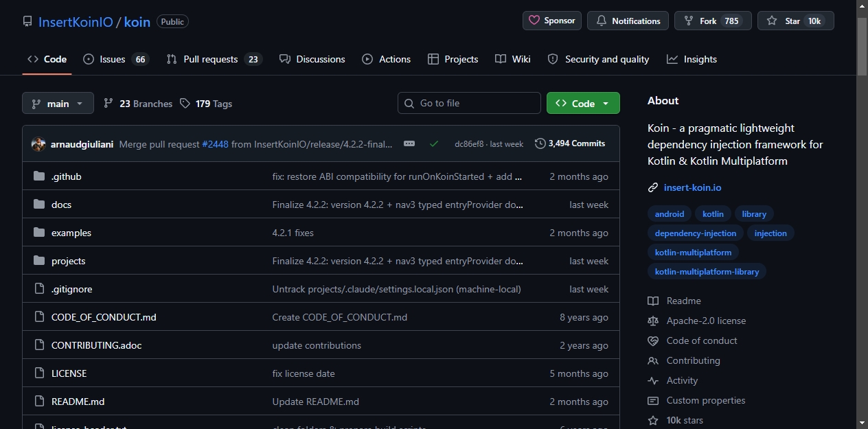Select the library topic tag

click(754, 214)
